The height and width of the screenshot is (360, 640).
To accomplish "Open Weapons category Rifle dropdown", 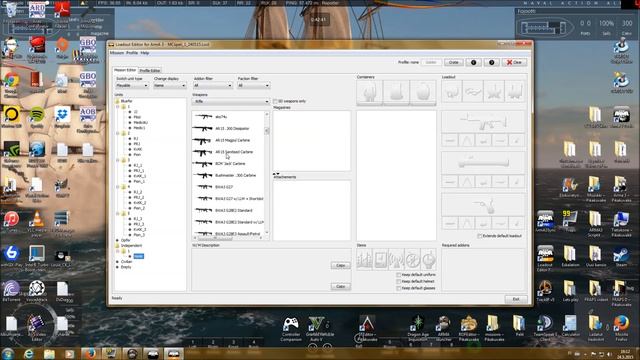I will [x=231, y=101].
